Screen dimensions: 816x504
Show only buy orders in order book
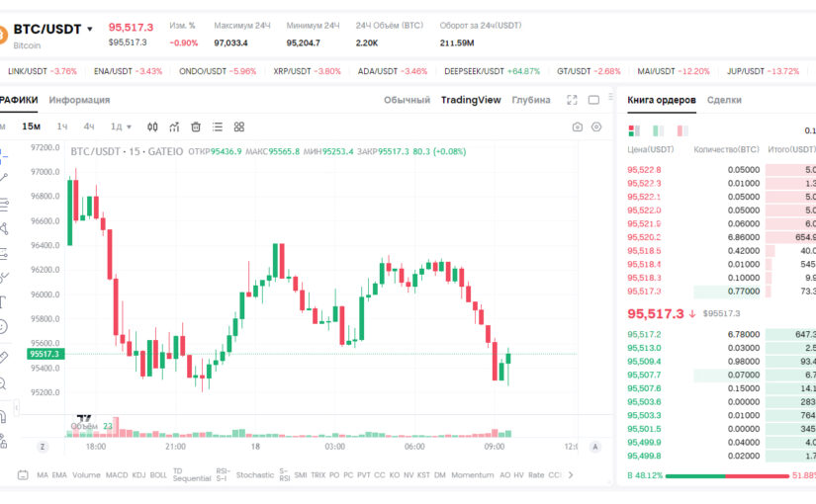(x=659, y=130)
